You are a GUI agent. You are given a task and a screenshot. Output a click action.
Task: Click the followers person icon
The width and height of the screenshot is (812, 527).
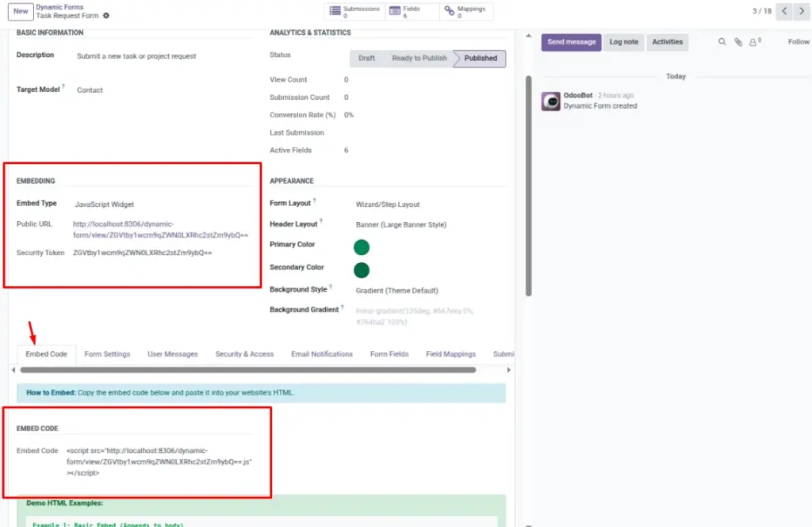coord(753,42)
